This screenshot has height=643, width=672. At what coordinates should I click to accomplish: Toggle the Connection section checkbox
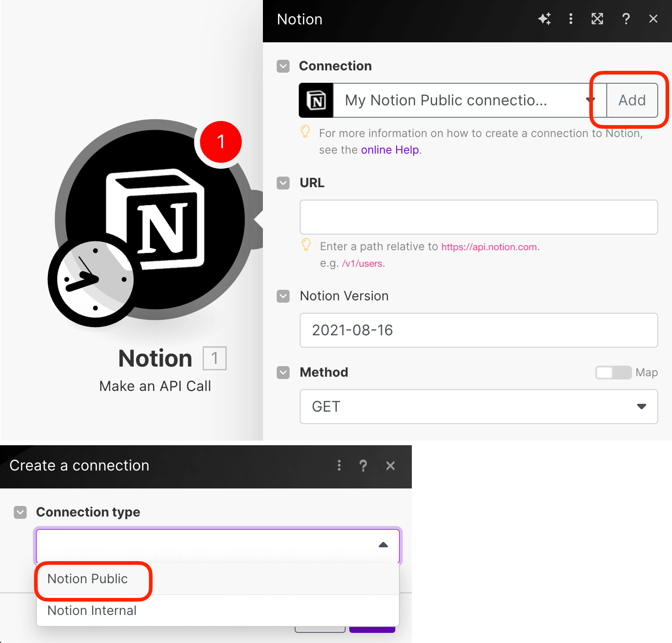point(283,66)
